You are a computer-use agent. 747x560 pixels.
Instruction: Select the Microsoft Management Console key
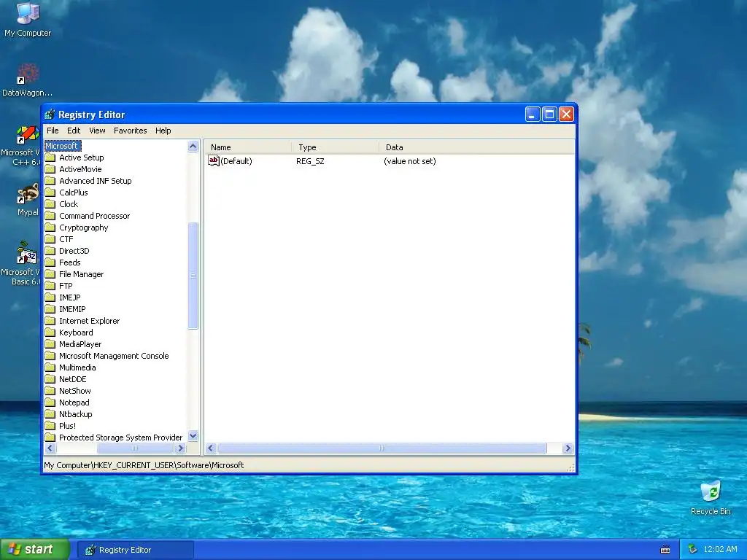coord(114,356)
